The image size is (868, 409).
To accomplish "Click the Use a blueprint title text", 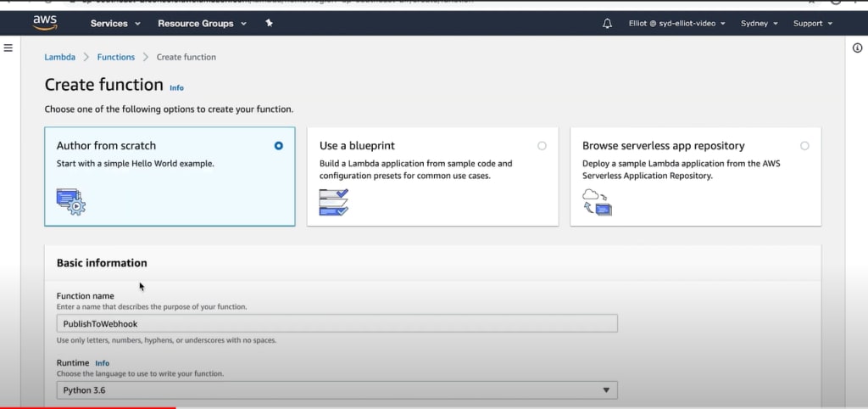I will (x=357, y=146).
